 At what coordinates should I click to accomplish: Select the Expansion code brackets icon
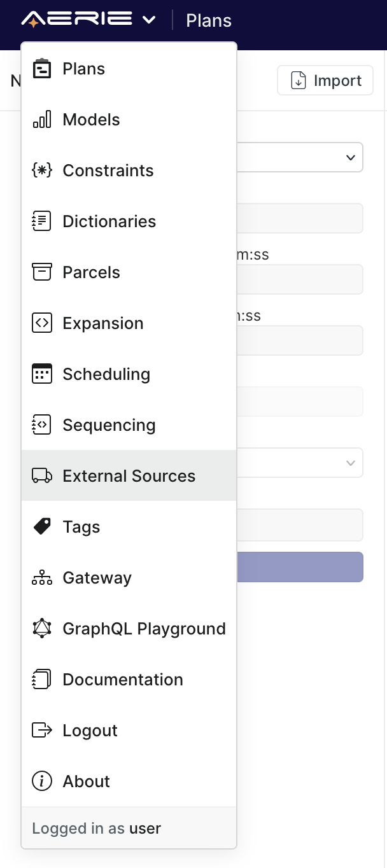(x=41, y=323)
